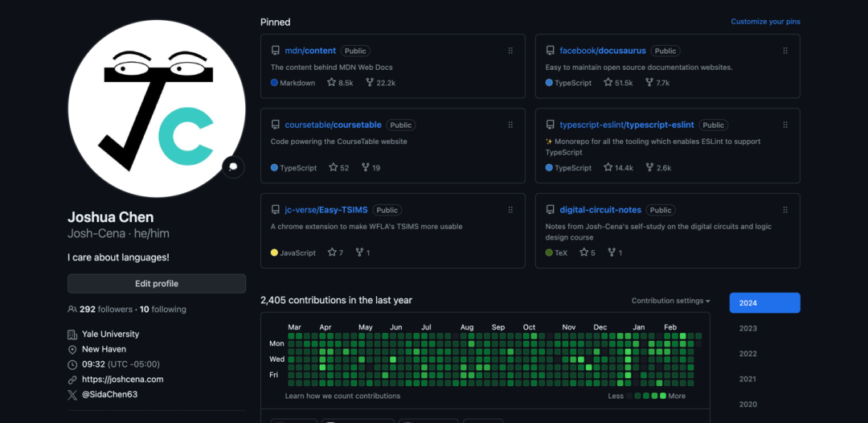Click the drag handle on Easy-TSIMS card
Viewport: 868px width, 423px height.
click(x=510, y=210)
